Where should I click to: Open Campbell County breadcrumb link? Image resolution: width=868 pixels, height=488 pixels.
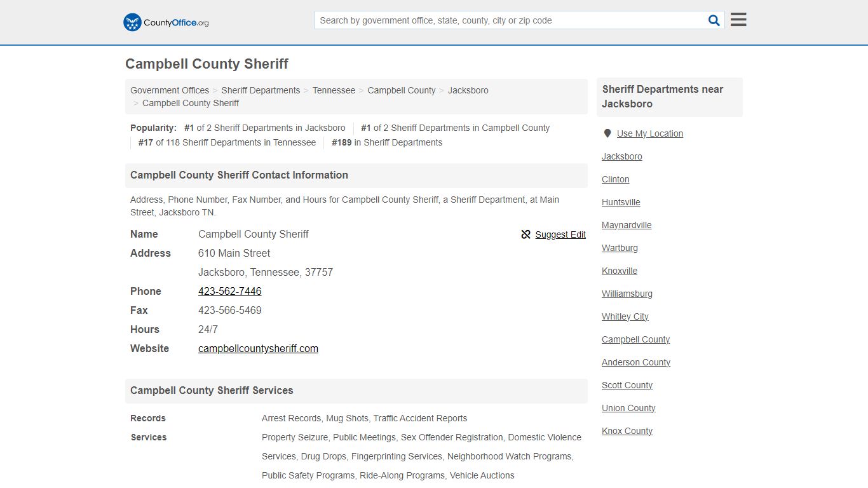[x=402, y=90]
